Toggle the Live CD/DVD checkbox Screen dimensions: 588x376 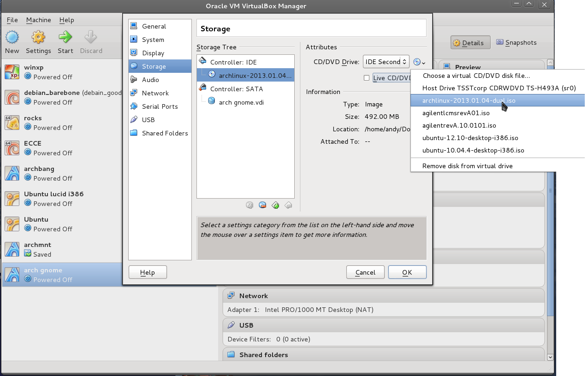[x=367, y=78]
